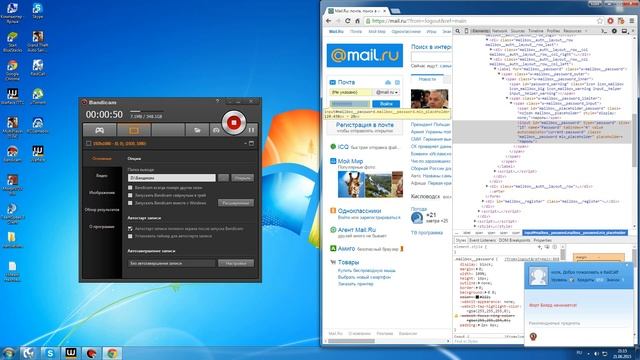Click the Открыть button in Bandicam
Screen dimensions: 640x360
(x=242, y=178)
